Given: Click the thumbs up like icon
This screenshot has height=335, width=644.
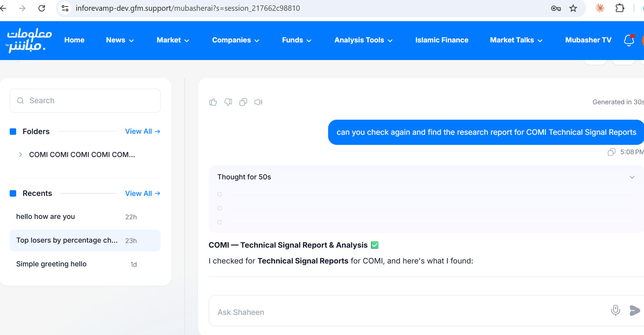Looking at the screenshot, I should 213,102.
